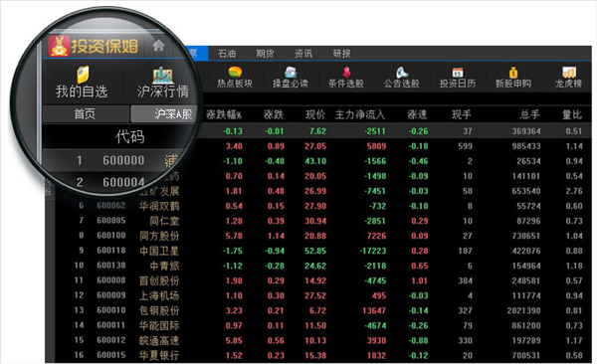This screenshot has height=364, width=597.
Task: Sort by 涨跌幅% column header
Action: (x=224, y=114)
